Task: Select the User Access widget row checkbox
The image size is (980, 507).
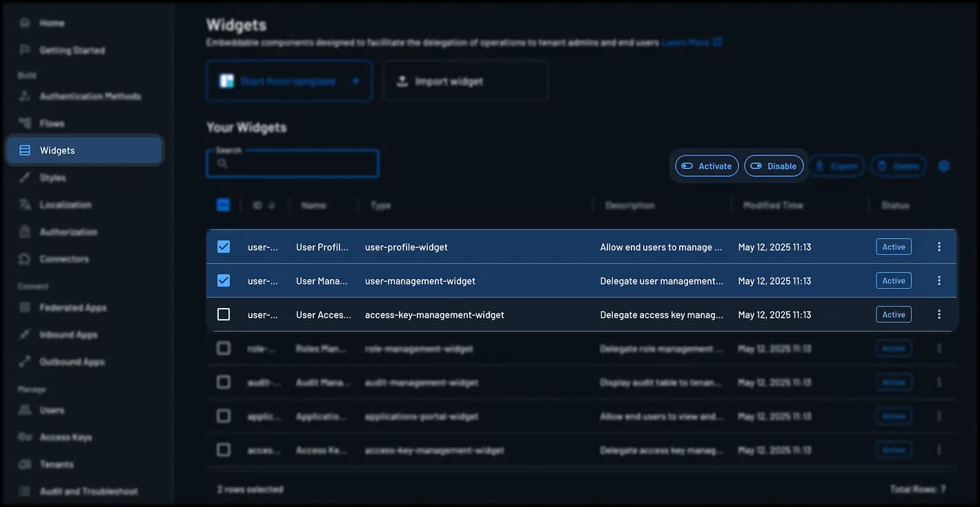Action: point(224,314)
